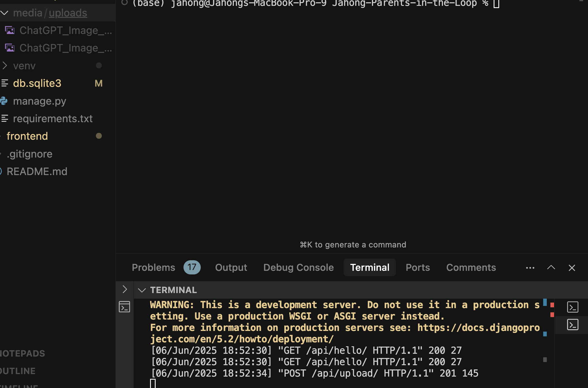Maximize the panel with the up chevron
Screen dimensions: 588x388
coord(551,268)
